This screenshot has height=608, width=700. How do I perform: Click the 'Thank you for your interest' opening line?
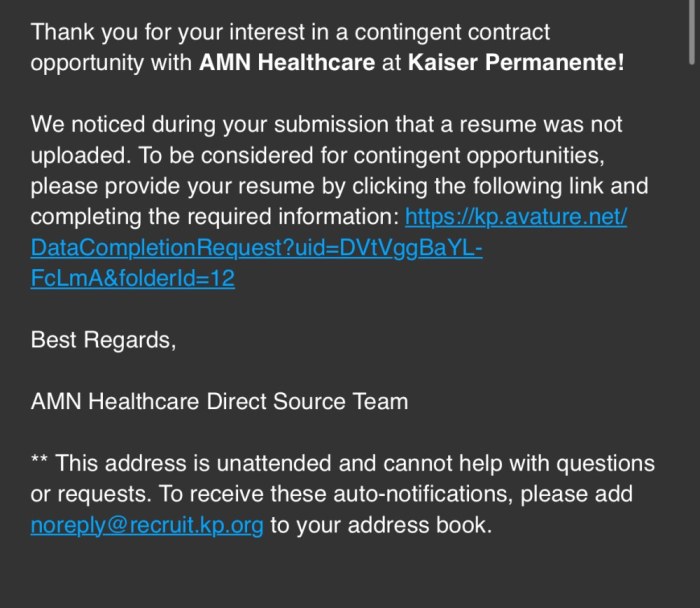(x=200, y=32)
